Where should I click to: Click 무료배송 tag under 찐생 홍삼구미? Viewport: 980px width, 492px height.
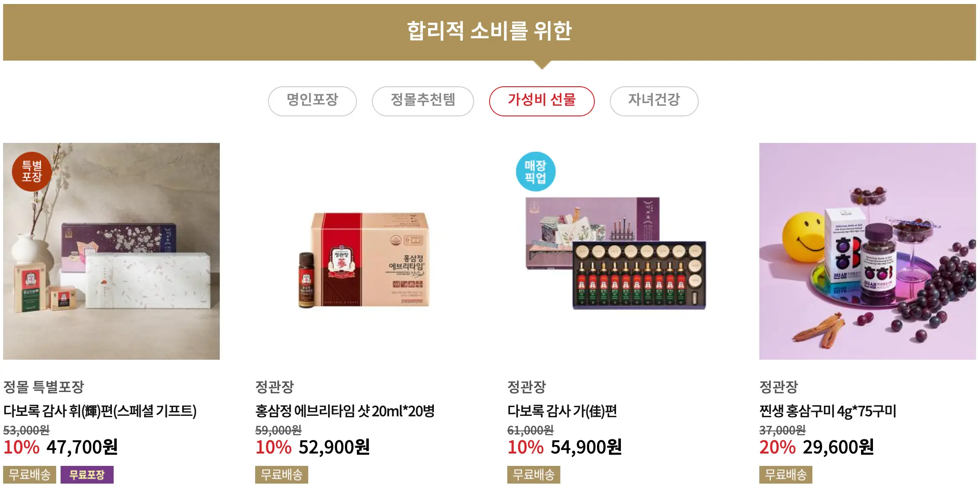point(786,475)
